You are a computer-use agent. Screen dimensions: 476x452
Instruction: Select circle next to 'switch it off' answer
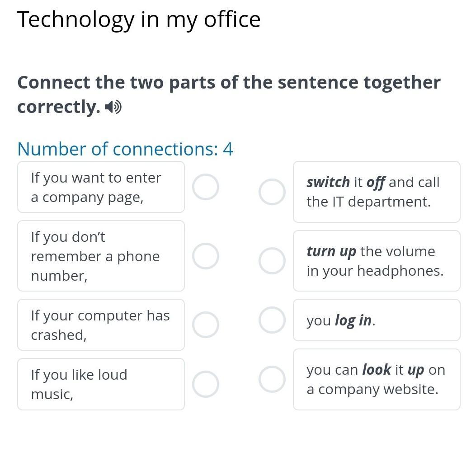click(272, 192)
